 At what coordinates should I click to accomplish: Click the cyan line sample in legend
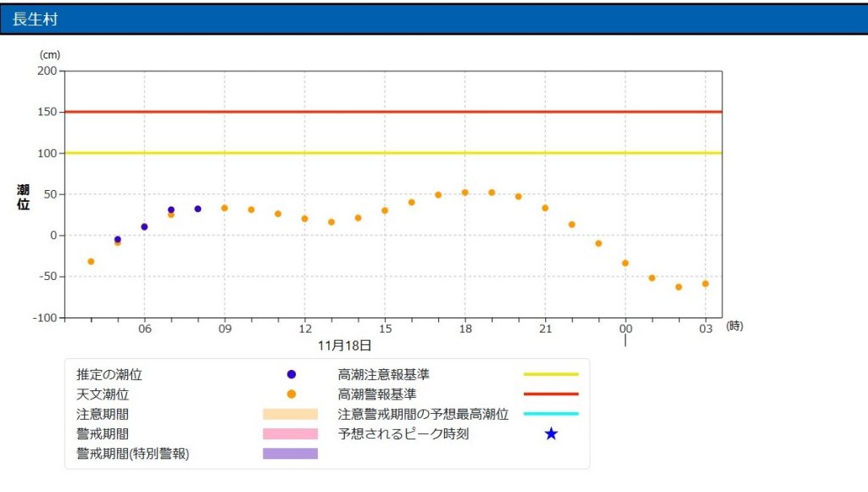pyautogui.click(x=551, y=414)
